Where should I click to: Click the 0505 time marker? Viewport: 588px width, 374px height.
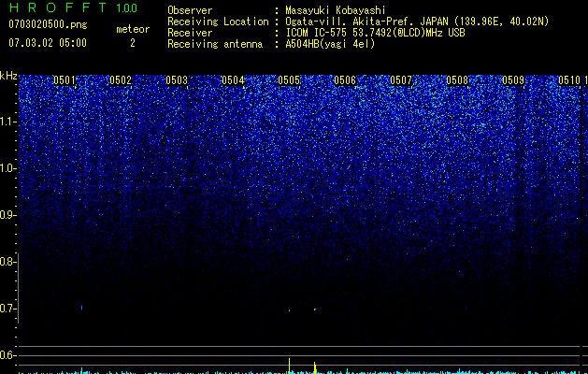(289, 80)
